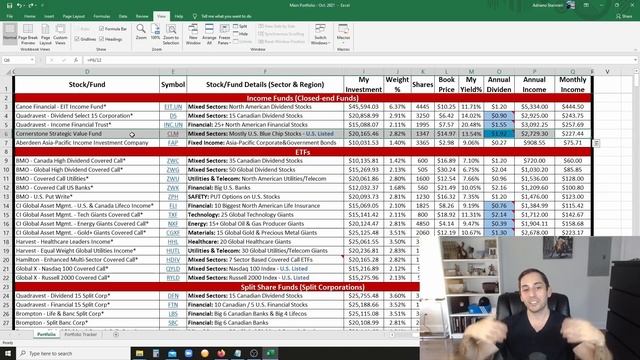Switch to the Home ribbon tab
Viewport: 640px width, 360px height.
[29, 16]
